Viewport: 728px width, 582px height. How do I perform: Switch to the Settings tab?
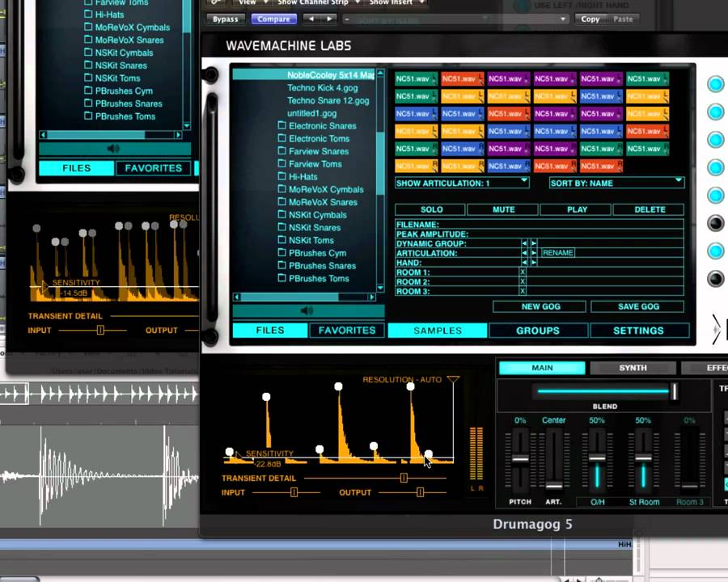pyautogui.click(x=638, y=331)
